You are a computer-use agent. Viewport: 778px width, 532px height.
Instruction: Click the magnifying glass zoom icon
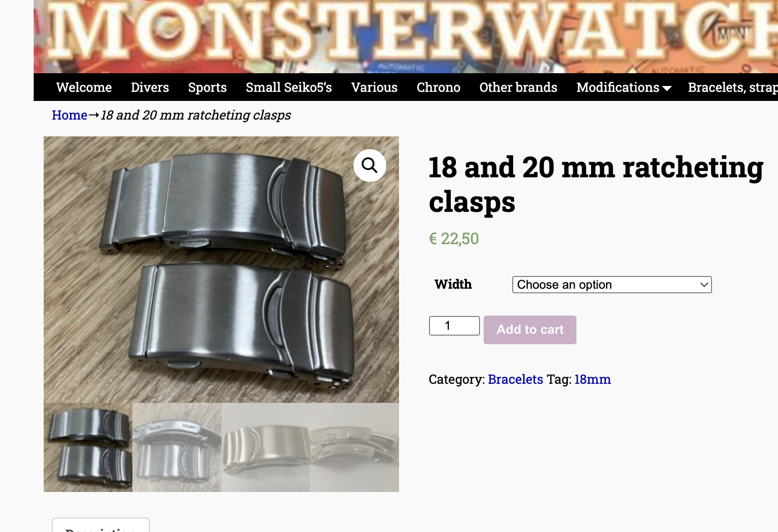coord(369,166)
